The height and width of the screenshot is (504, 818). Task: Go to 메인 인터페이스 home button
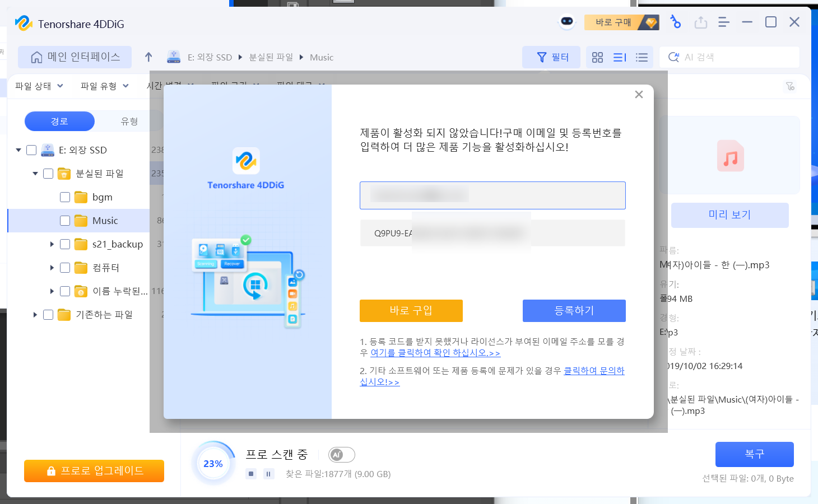point(75,57)
